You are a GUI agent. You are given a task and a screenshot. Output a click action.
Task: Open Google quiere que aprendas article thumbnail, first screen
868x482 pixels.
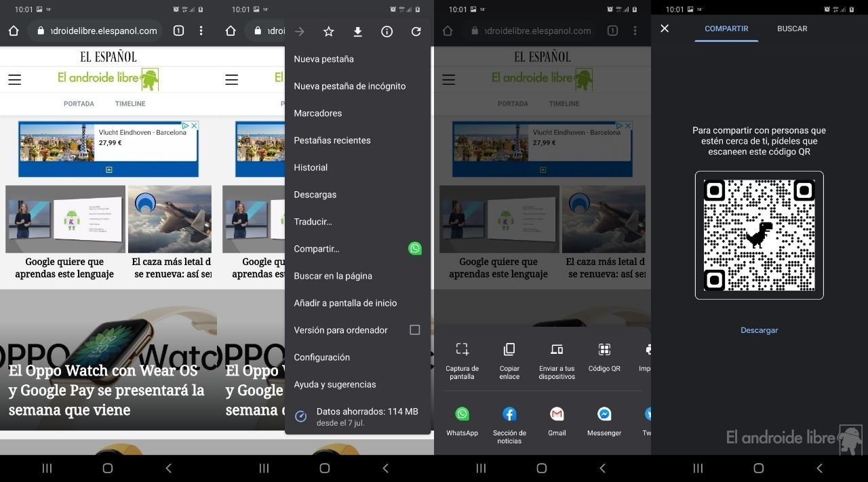pyautogui.click(x=65, y=219)
